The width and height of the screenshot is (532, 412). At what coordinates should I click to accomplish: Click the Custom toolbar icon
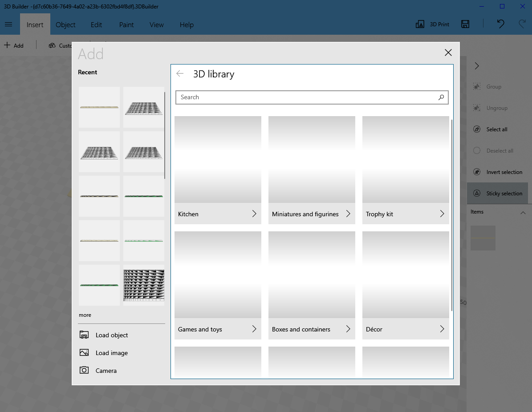pyautogui.click(x=52, y=45)
